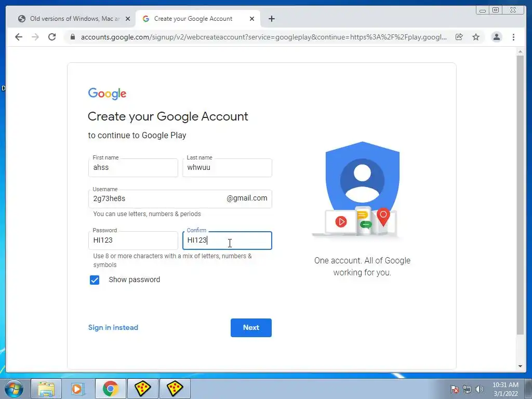Click the Username field
The image size is (532, 399).
[180, 199]
